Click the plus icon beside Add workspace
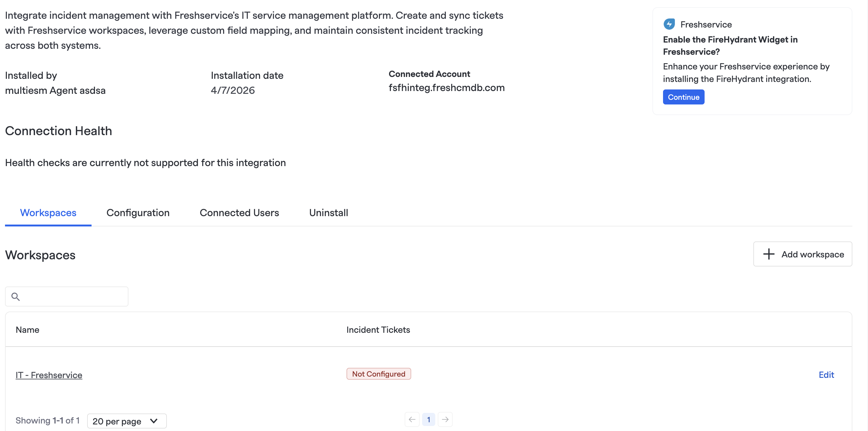This screenshot has width=868, height=431. coord(769,254)
